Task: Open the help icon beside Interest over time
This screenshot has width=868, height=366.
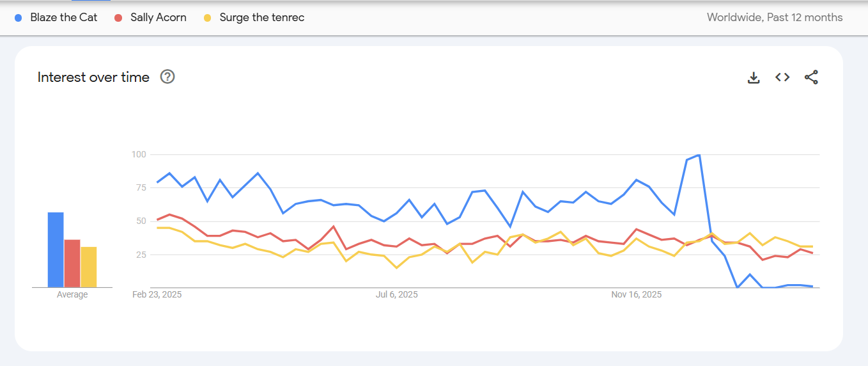Action: point(167,77)
